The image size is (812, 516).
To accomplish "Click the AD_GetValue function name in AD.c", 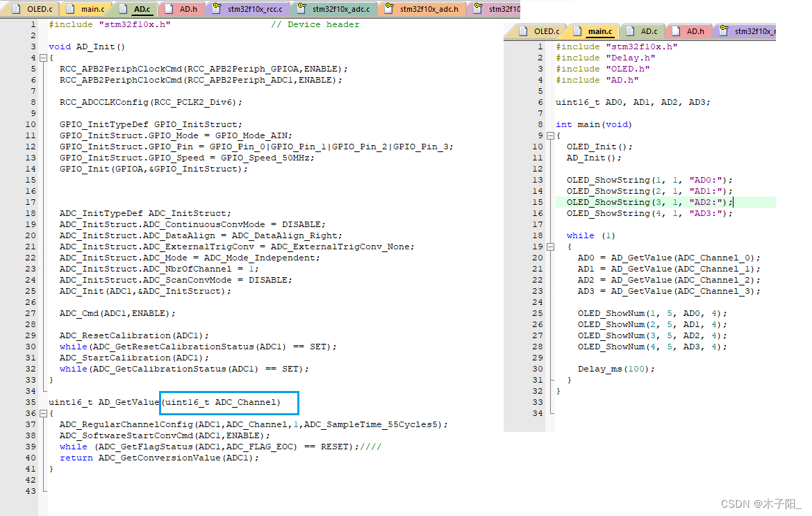I will [129, 402].
